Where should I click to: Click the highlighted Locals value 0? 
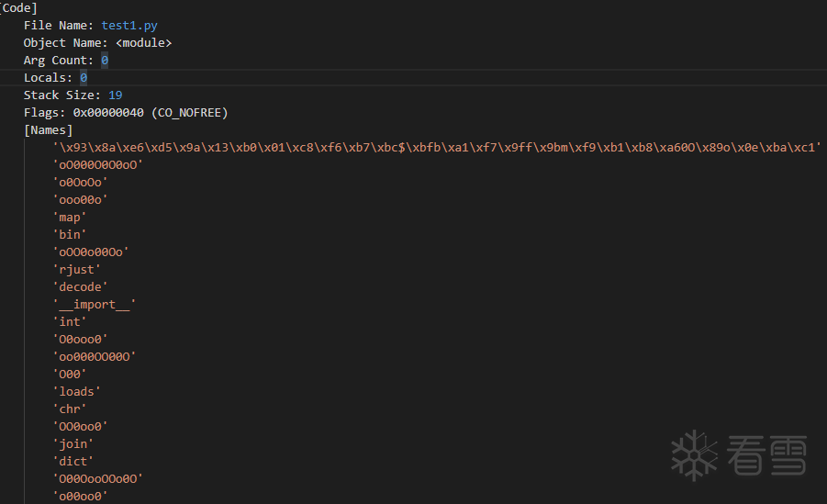pos(84,78)
